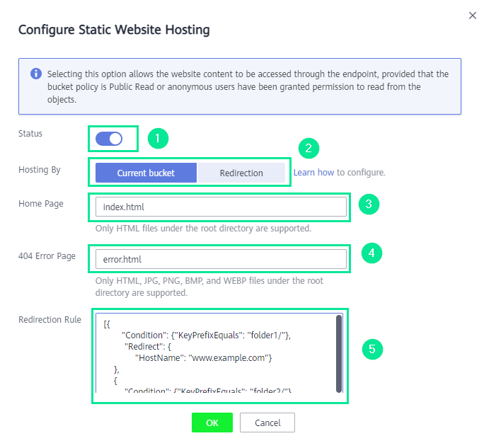The height and width of the screenshot is (448, 484).
Task: Click the 404 Error Page input field
Action: 221,259
